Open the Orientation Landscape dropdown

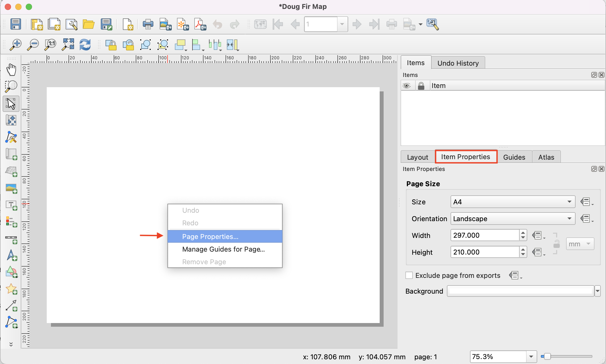click(x=513, y=219)
